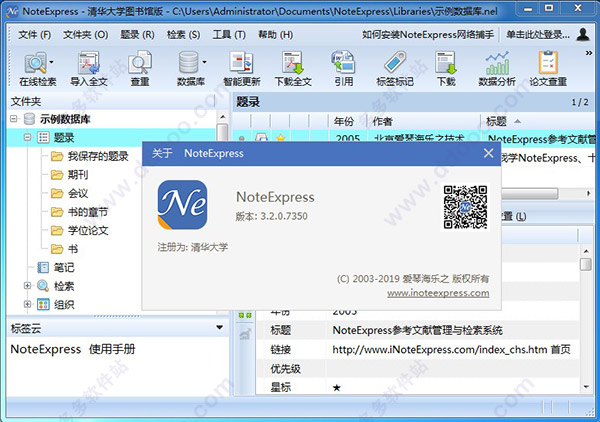Close the About NoteExpress dialog

[x=488, y=153]
